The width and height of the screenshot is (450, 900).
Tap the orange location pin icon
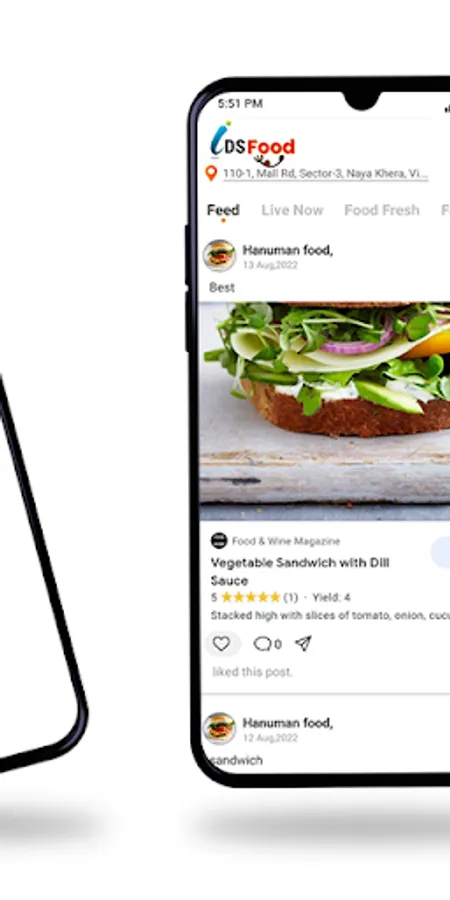pyautogui.click(x=211, y=173)
